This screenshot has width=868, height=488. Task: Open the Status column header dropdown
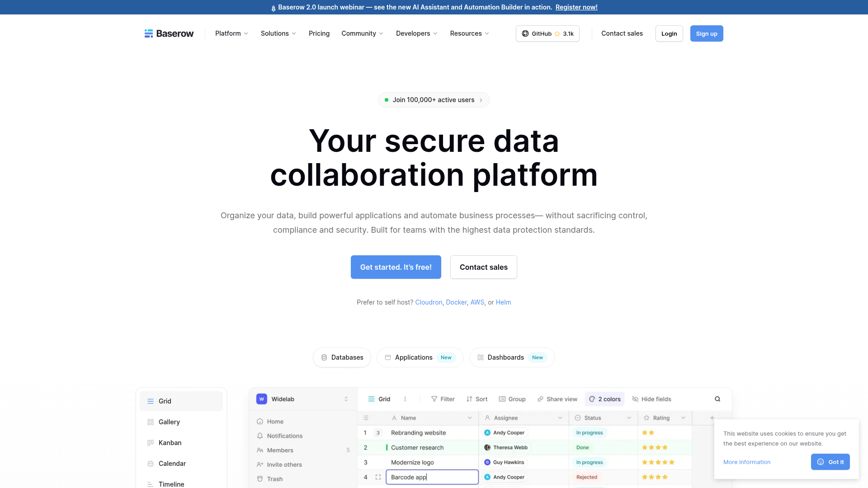[629, 418]
